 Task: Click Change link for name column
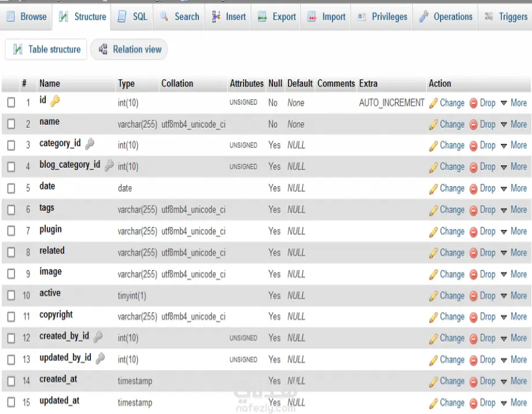point(452,124)
